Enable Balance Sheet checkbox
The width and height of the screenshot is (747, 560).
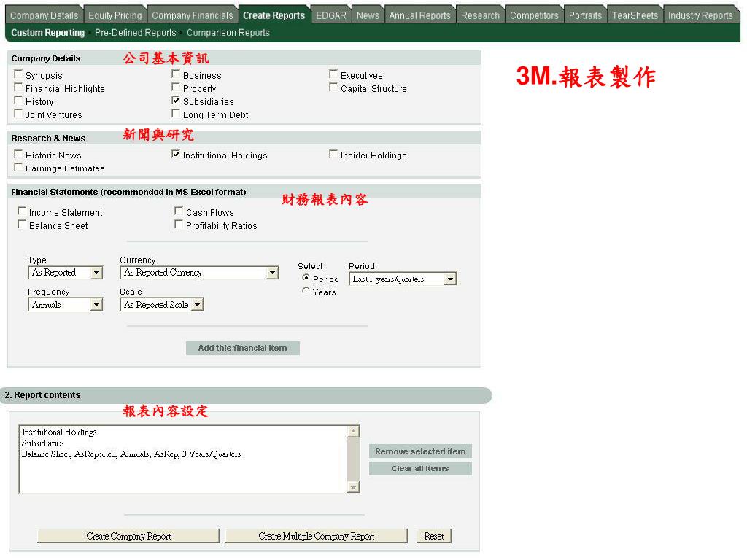[21, 225]
